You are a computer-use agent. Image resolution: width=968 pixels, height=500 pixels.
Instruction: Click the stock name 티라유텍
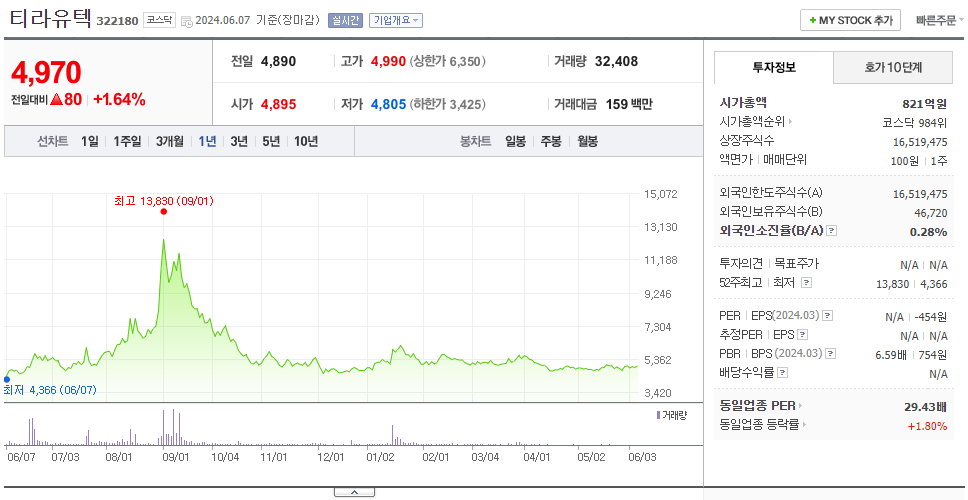pyautogui.click(x=50, y=19)
